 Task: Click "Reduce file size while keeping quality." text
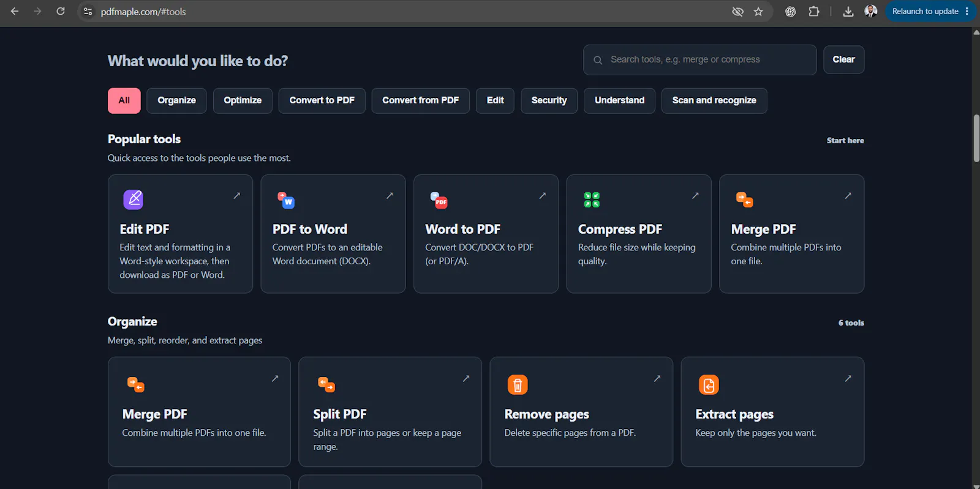click(x=636, y=254)
